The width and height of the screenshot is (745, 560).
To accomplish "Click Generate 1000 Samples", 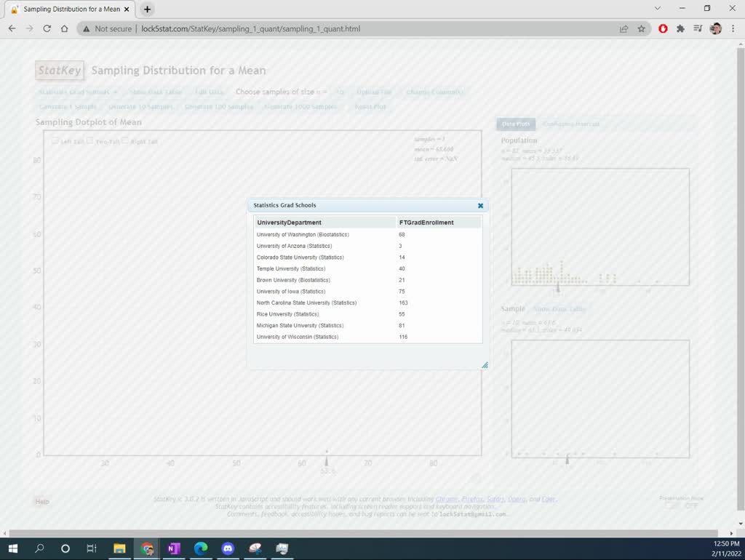I will (301, 106).
